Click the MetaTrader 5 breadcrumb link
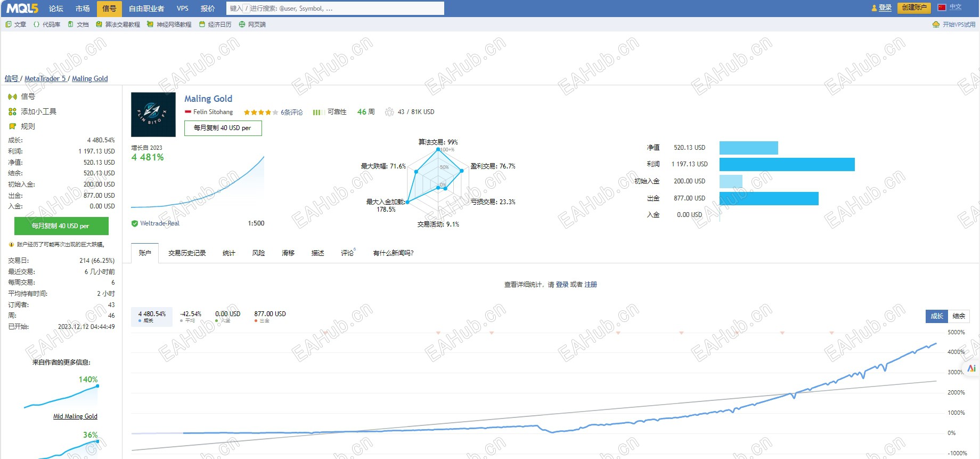 tap(45, 78)
